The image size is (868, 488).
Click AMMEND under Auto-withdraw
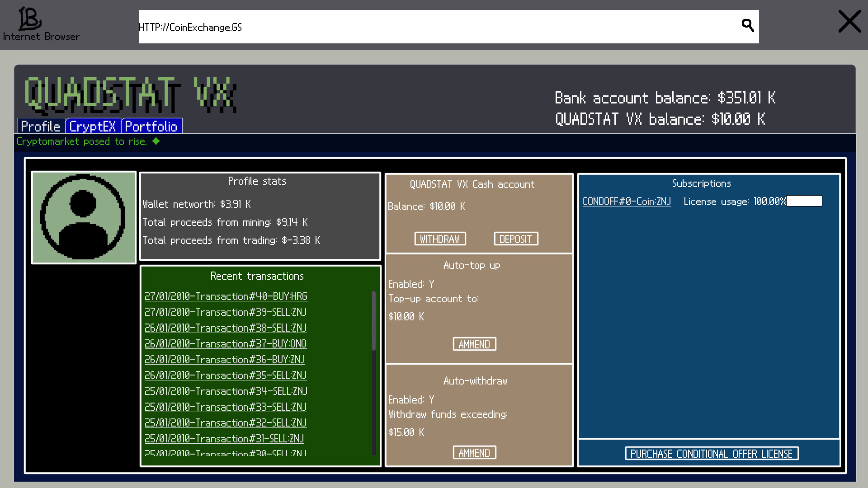[474, 453]
